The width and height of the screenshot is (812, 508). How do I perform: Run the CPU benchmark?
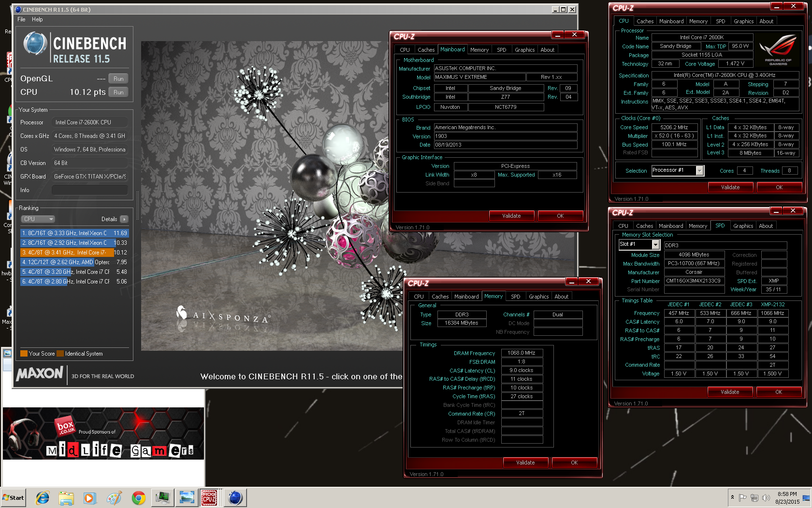coord(118,92)
